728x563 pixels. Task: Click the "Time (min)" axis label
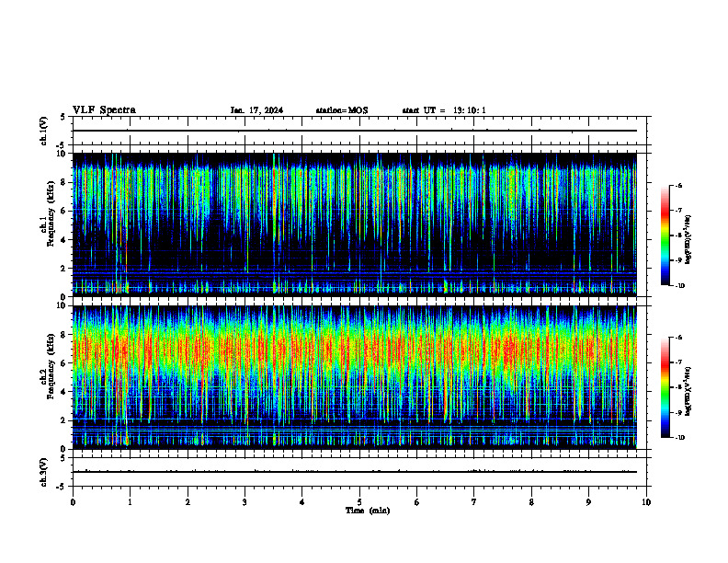point(368,511)
